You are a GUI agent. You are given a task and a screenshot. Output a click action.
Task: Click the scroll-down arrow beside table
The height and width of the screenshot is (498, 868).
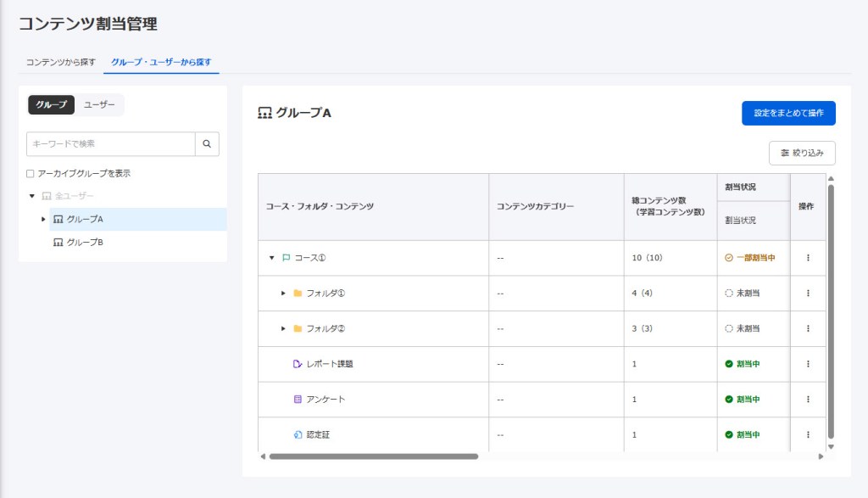(831, 446)
